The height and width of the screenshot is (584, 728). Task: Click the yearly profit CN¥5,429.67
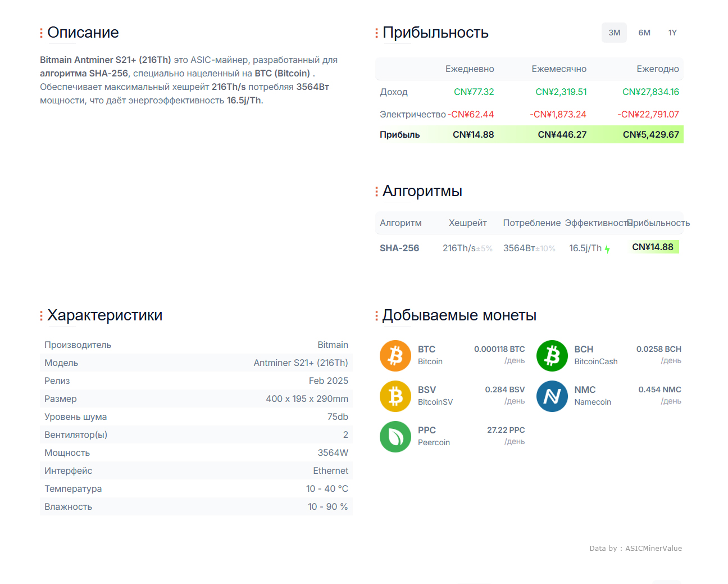pyautogui.click(x=651, y=134)
